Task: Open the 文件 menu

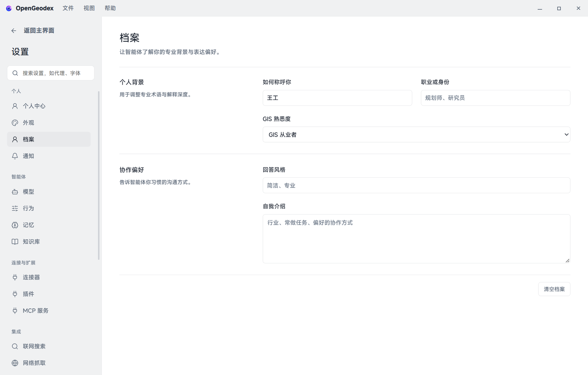Action: tap(68, 8)
